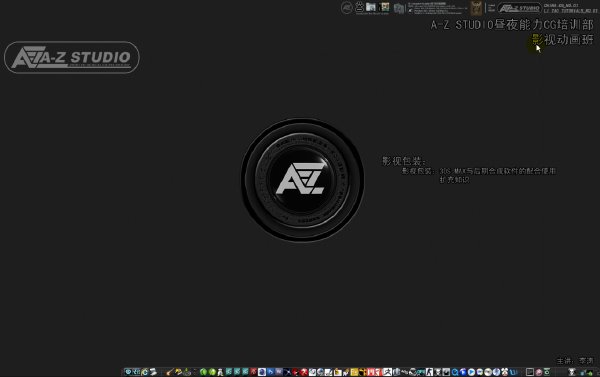Click the white figure icon in system tray
The width and height of the screenshot is (600, 377).
[x=572, y=372]
